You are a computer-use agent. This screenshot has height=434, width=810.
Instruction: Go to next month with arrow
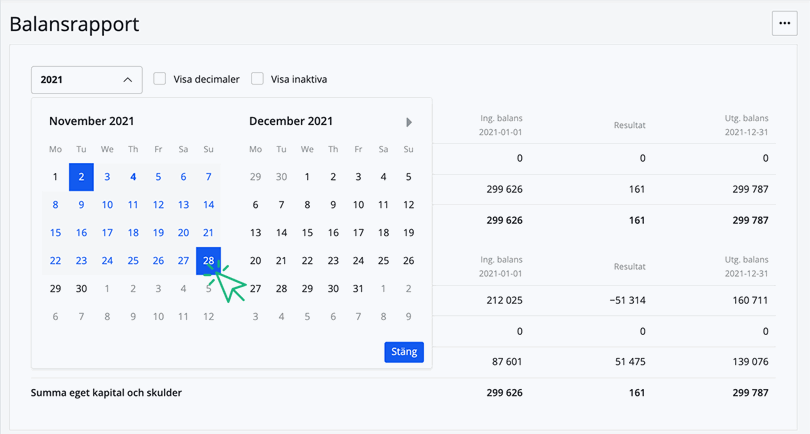pyautogui.click(x=408, y=122)
